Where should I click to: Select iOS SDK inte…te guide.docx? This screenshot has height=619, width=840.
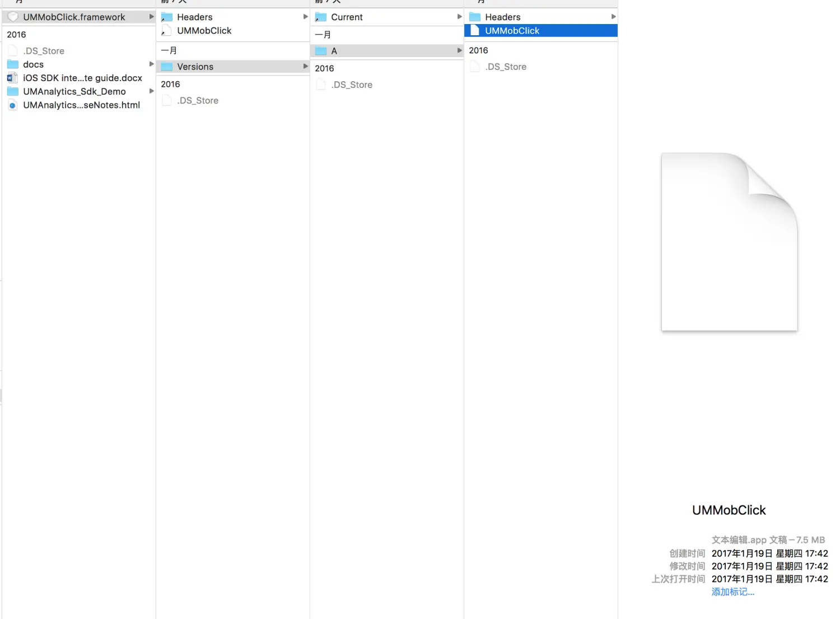coord(82,78)
